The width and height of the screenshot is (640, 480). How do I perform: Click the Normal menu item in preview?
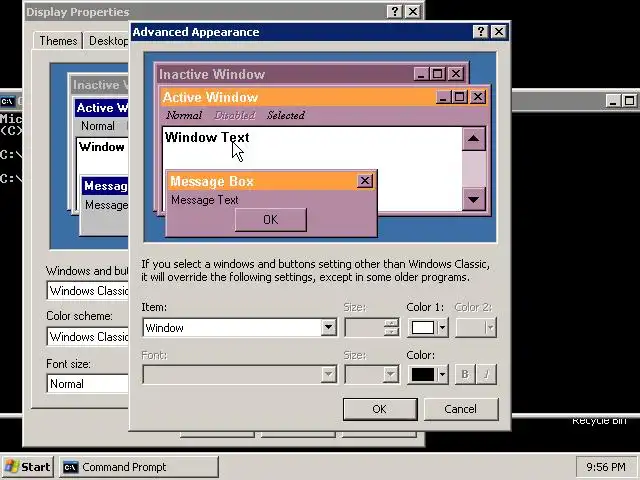[184, 115]
